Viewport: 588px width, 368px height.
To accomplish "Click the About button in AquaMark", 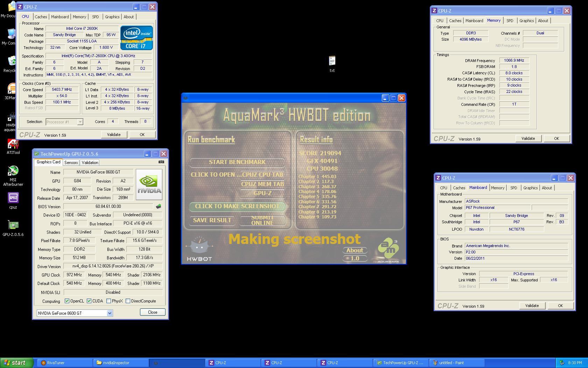I will (x=355, y=250).
